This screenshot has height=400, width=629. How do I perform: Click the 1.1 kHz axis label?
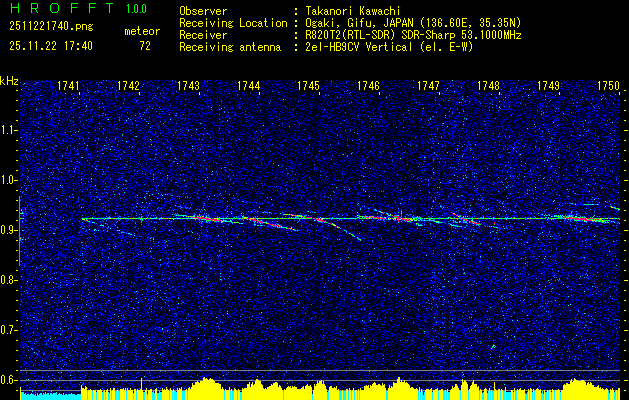(9, 130)
